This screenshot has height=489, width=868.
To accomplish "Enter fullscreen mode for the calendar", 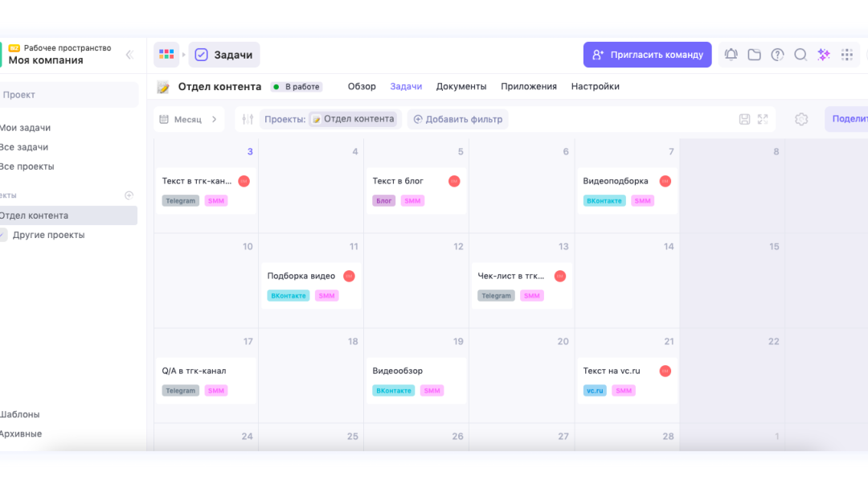I will coord(763,119).
